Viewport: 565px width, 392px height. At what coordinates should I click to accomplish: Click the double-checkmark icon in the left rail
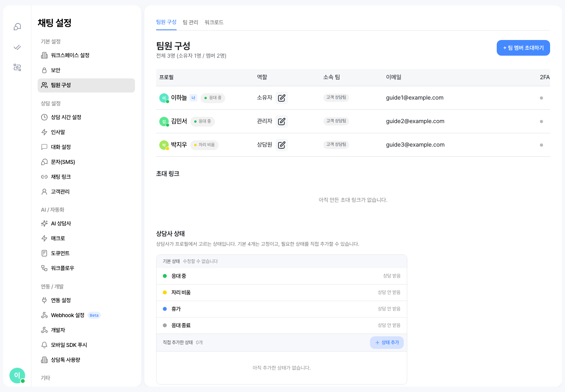click(17, 47)
